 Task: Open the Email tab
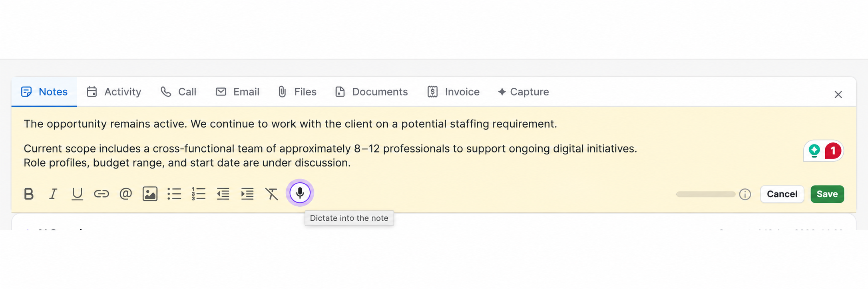point(237,92)
